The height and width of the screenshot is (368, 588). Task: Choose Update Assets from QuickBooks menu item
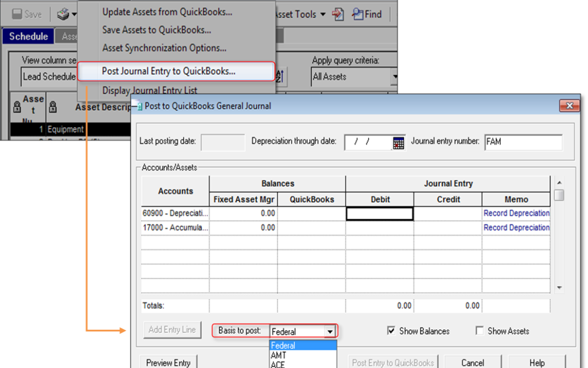coord(167,12)
